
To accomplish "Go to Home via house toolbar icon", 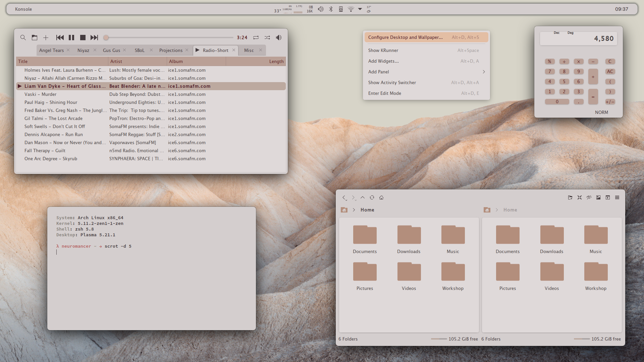I will tap(381, 197).
